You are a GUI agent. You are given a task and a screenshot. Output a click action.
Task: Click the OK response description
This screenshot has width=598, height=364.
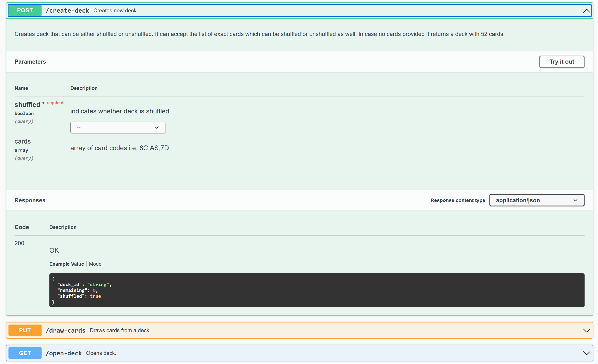tap(54, 251)
